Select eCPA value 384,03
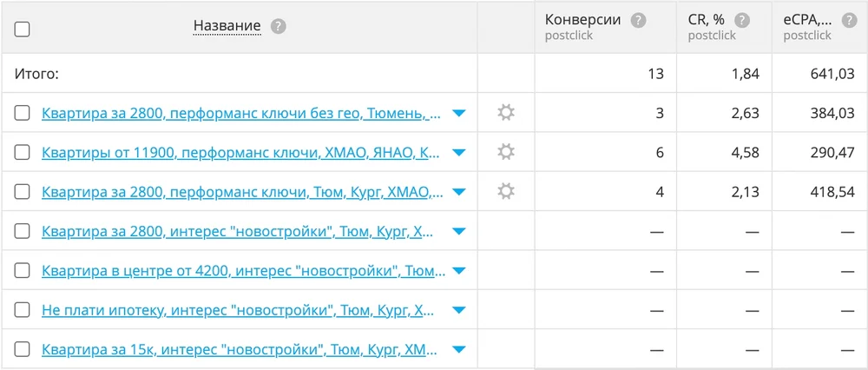 click(x=831, y=113)
